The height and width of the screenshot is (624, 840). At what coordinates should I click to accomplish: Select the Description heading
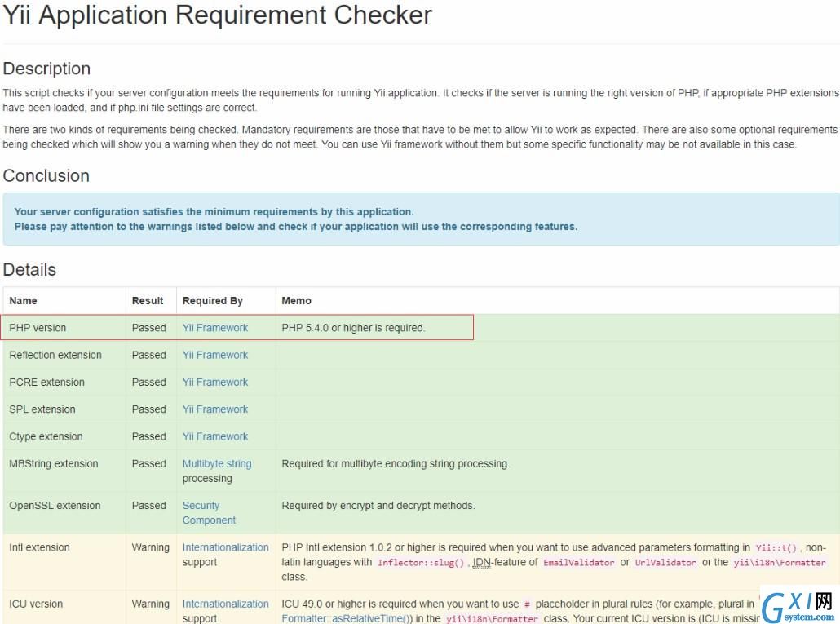(x=46, y=69)
